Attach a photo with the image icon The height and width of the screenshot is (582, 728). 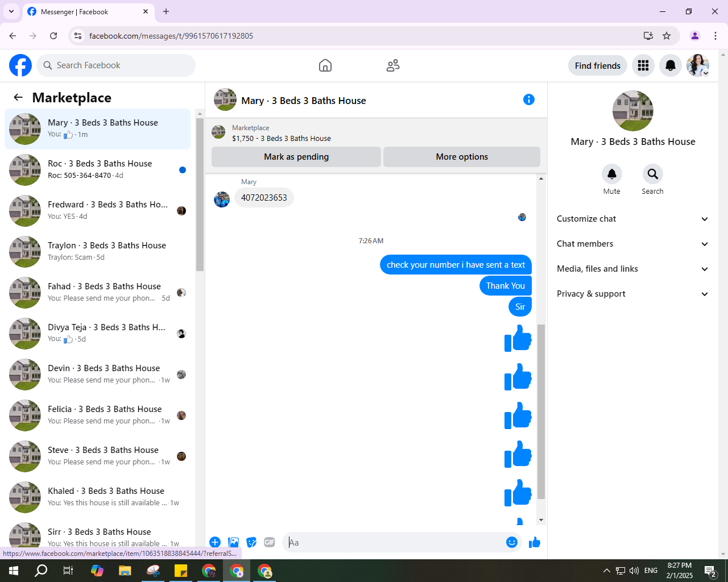click(234, 542)
